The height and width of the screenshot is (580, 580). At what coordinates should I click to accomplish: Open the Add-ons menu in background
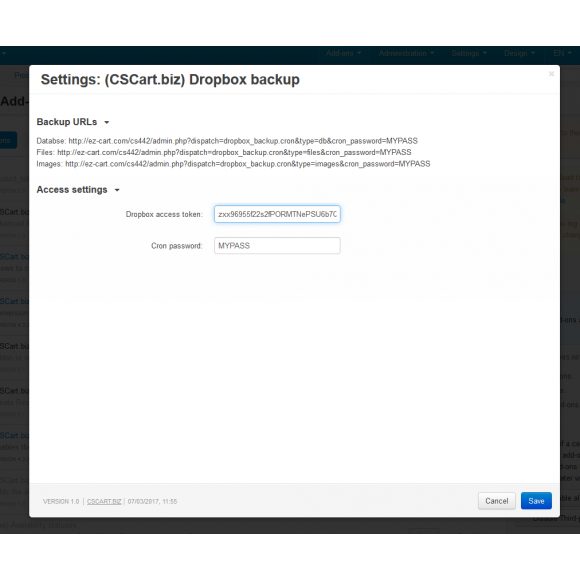click(343, 53)
